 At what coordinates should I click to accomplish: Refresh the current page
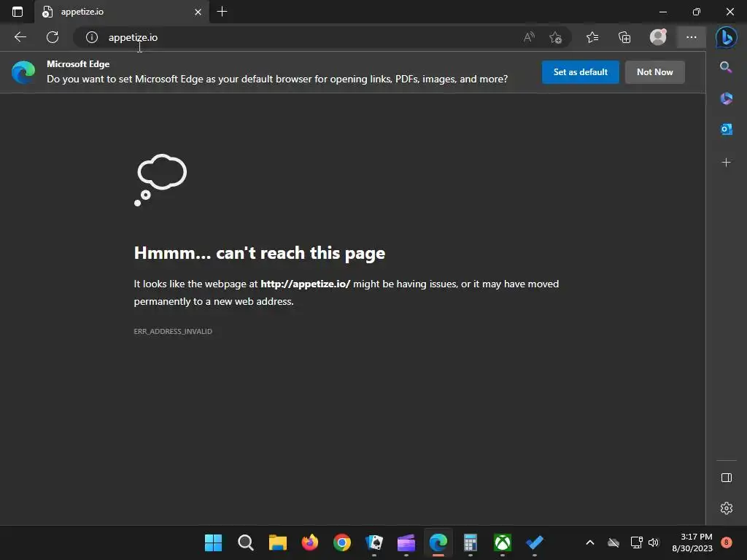pyautogui.click(x=53, y=37)
